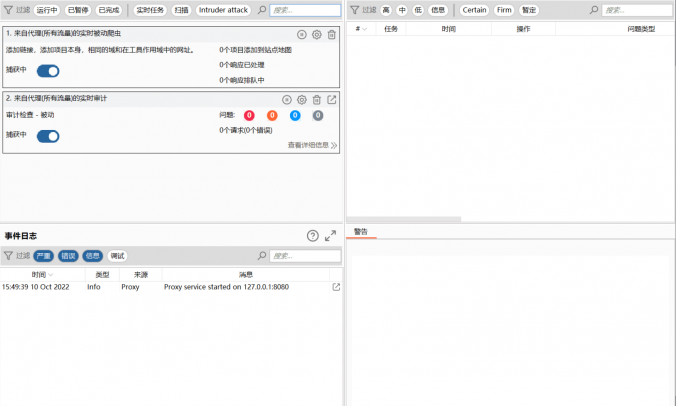The width and height of the screenshot is (676, 406).
Task: Select the 任务 column header in issues table
Action: tap(391, 29)
